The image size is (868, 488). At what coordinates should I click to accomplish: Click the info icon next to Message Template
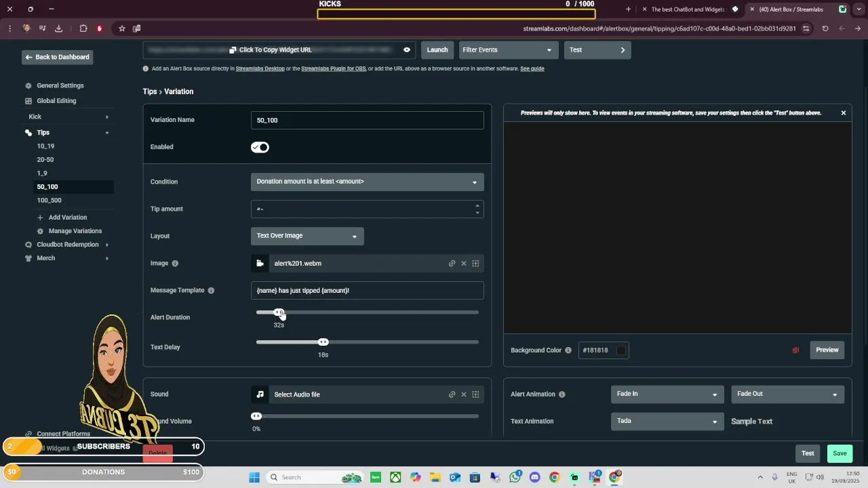(x=211, y=291)
